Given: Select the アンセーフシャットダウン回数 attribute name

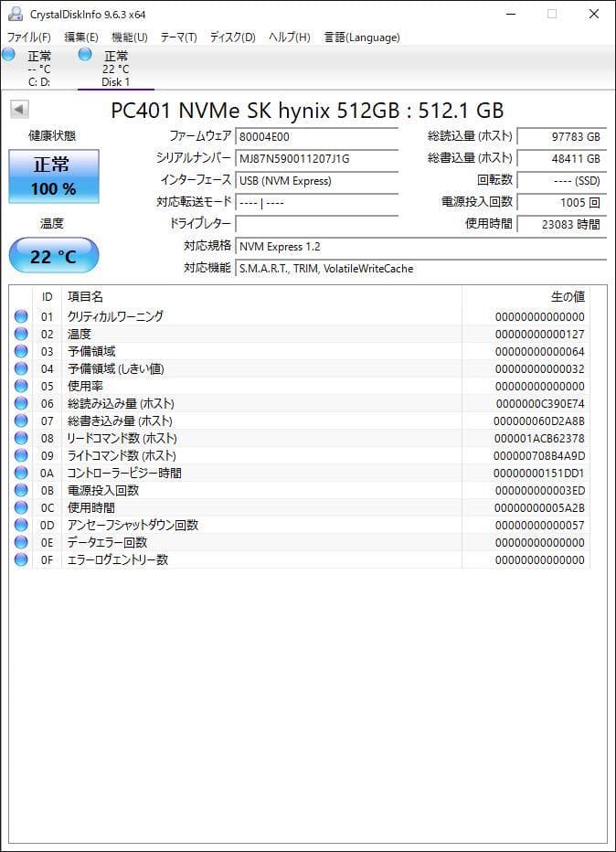Looking at the screenshot, I should click(x=133, y=525).
